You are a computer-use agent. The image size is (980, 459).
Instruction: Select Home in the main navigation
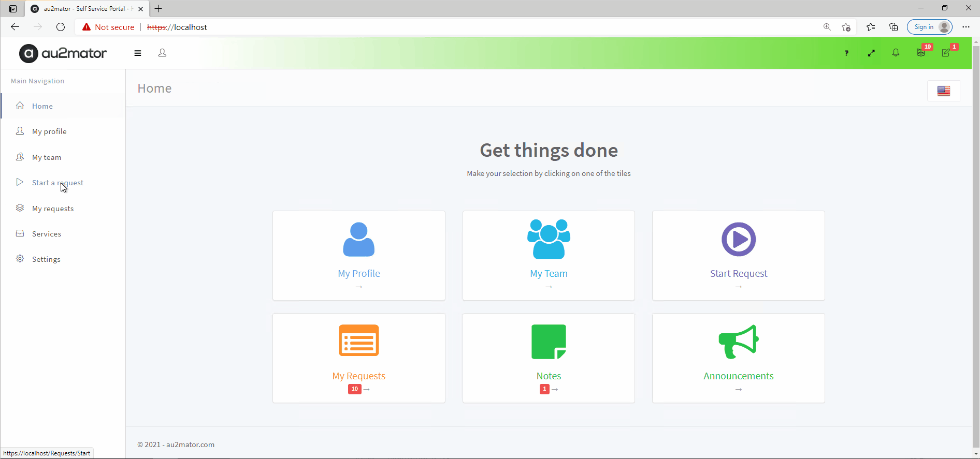pyautogui.click(x=42, y=106)
